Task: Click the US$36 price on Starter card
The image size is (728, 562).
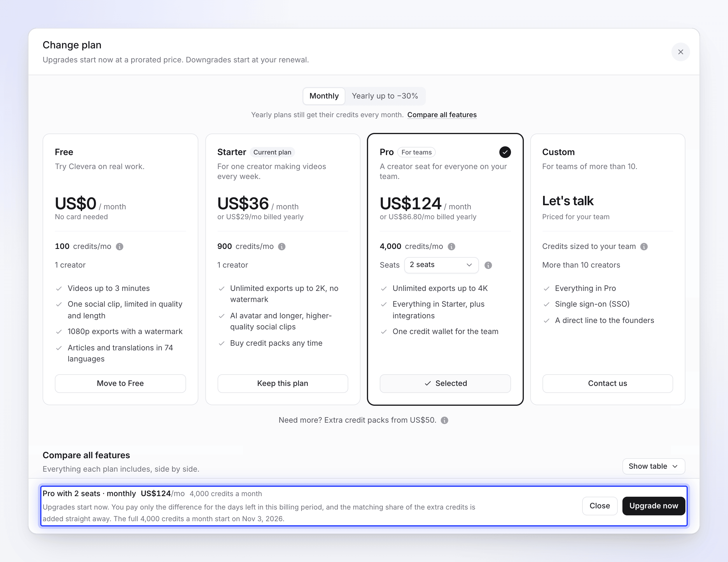Action: [x=243, y=203]
